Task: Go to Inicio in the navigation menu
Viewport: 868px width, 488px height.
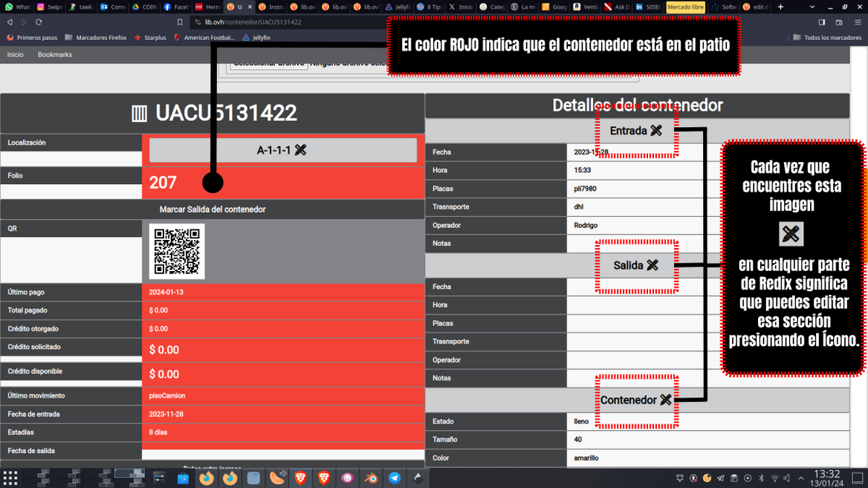Action: [x=16, y=55]
